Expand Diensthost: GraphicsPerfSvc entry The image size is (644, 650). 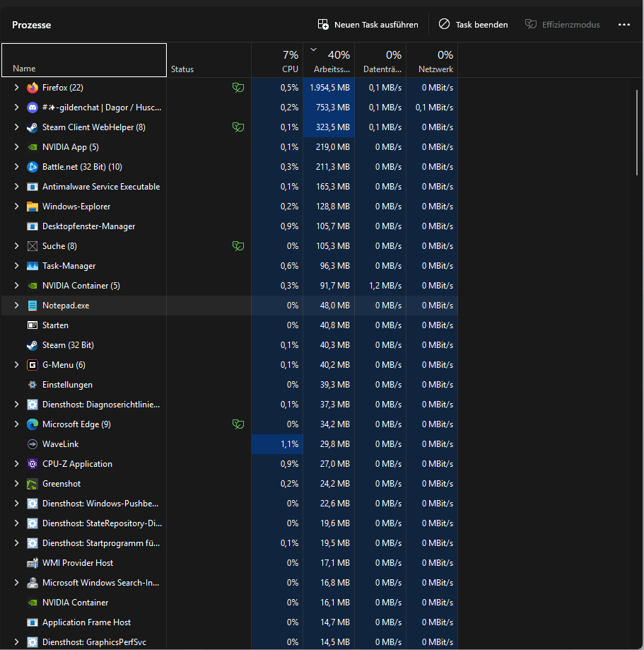(16, 642)
